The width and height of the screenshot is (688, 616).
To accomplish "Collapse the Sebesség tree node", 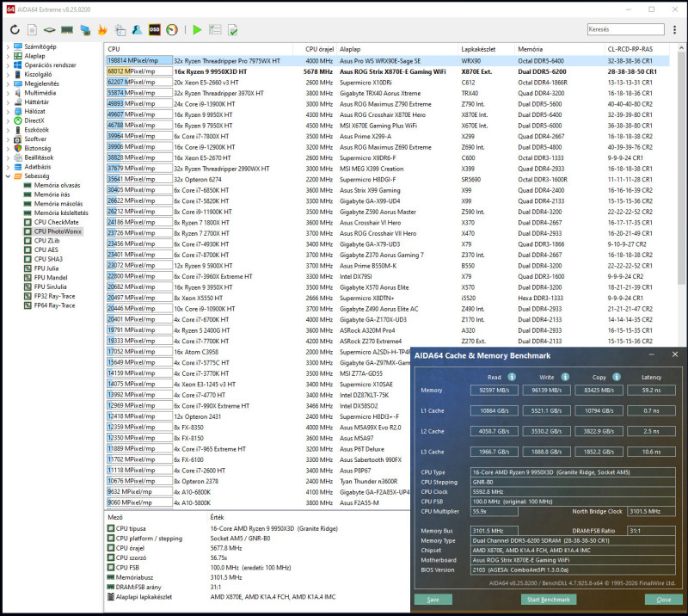I will pyautogui.click(x=7, y=176).
